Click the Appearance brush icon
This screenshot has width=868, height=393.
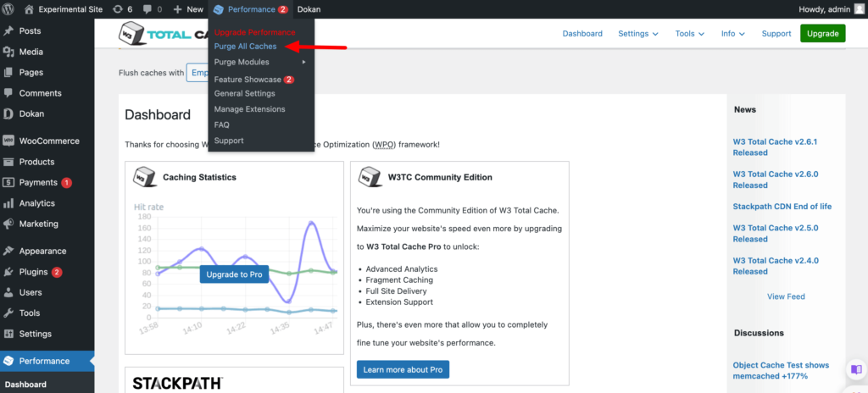click(8, 251)
